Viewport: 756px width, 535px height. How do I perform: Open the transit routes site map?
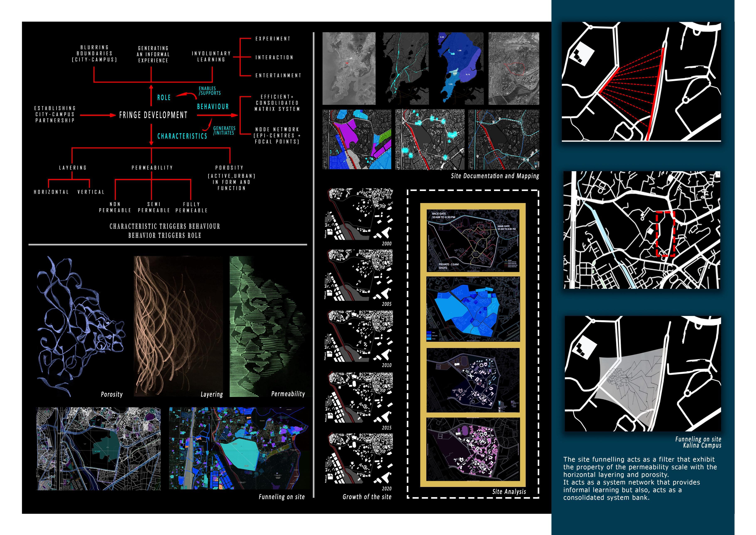point(504,140)
